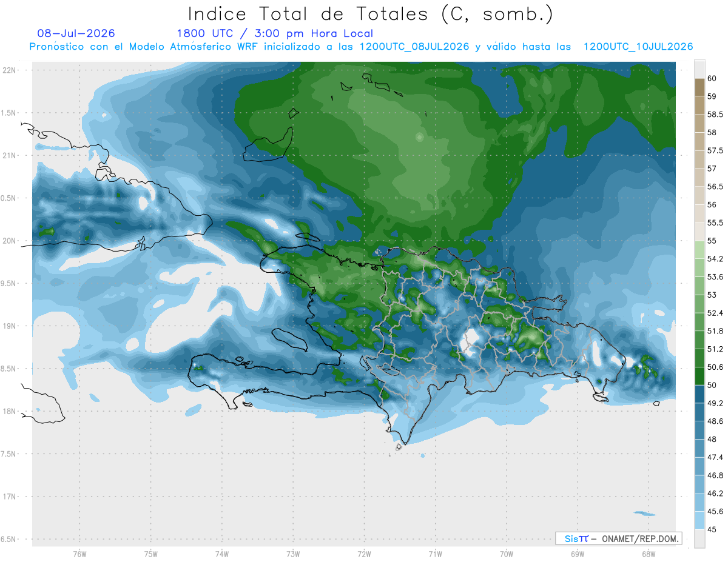Pick the dark green swatch between 50 and 50.6
The image size is (728, 562).
point(699,376)
